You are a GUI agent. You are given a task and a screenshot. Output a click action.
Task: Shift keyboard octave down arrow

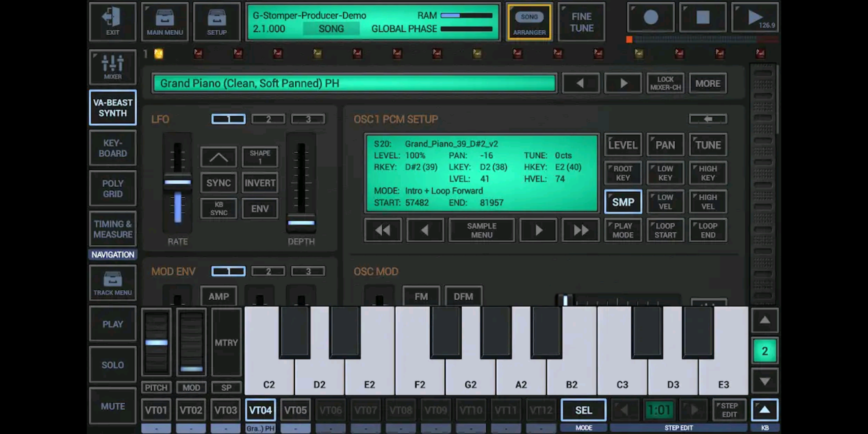[765, 381]
